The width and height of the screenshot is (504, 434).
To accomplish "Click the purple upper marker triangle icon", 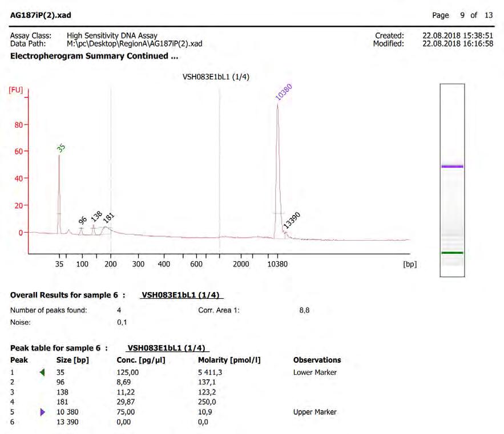I will [42, 412].
